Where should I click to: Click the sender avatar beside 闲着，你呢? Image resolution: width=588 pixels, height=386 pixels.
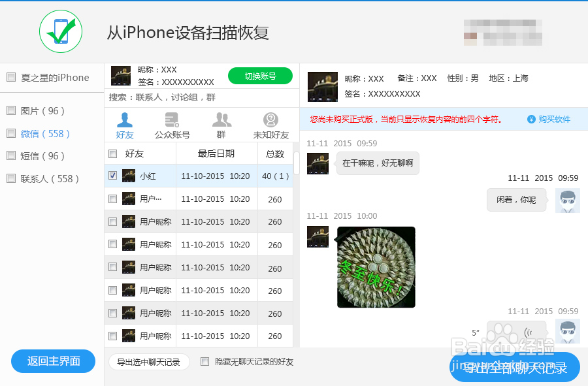click(x=568, y=201)
